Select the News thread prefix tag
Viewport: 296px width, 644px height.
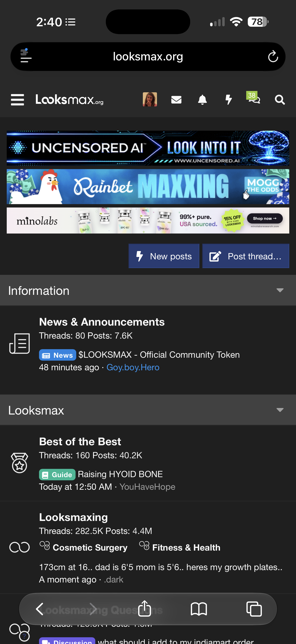57,355
